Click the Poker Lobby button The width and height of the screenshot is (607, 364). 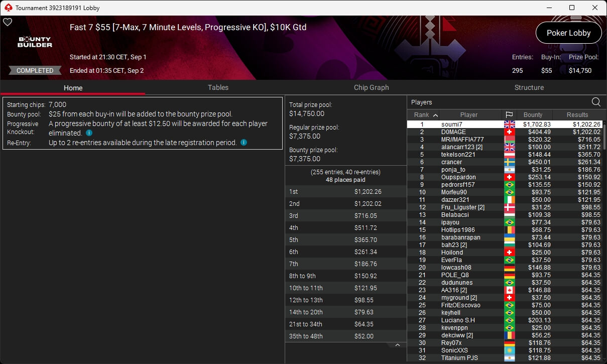coord(568,33)
